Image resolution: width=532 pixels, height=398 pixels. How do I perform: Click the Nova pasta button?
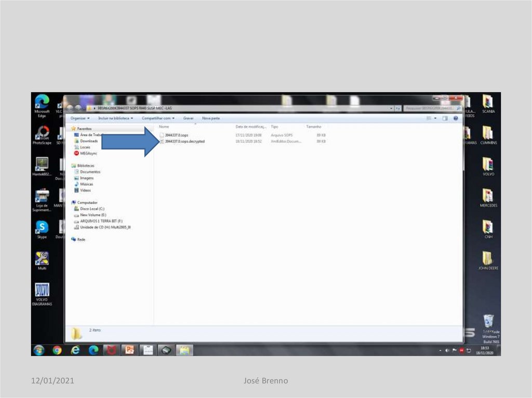(211, 118)
